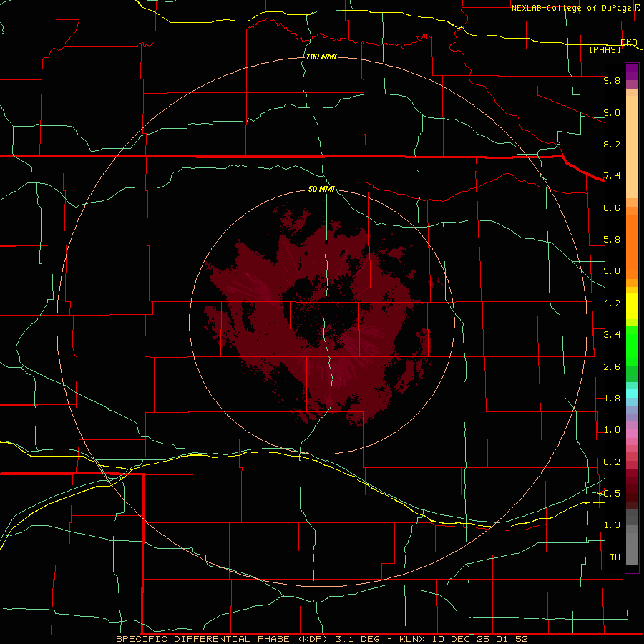This screenshot has width=644, height=644.
Task: Click the 1.8 legend value
Action: [612, 399]
